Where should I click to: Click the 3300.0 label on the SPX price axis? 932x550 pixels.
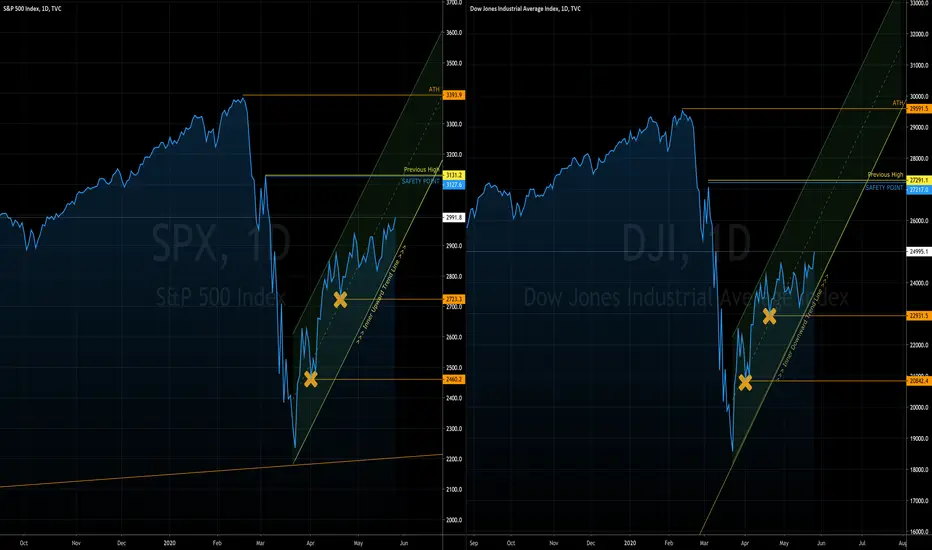coord(454,125)
